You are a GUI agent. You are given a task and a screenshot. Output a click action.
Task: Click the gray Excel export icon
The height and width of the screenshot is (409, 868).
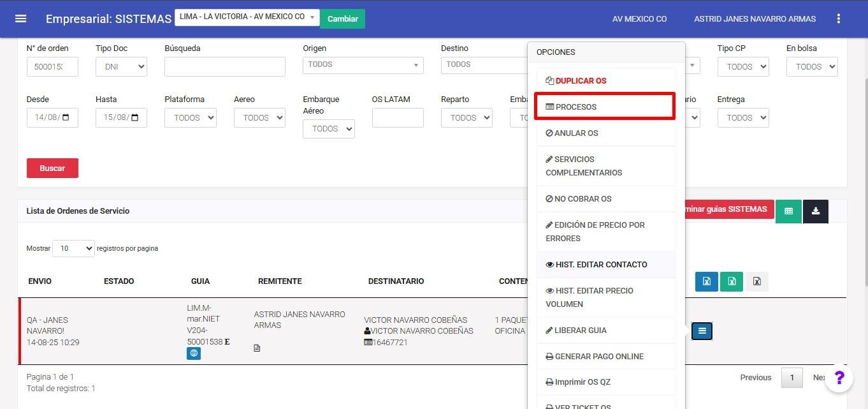pos(756,281)
